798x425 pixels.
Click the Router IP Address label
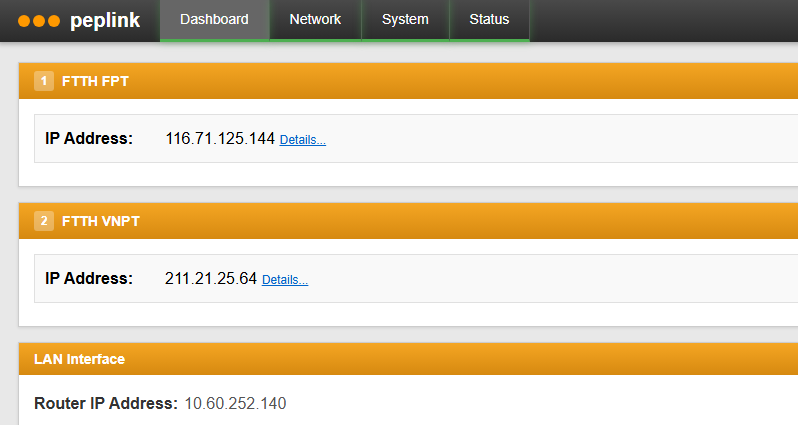click(106, 404)
